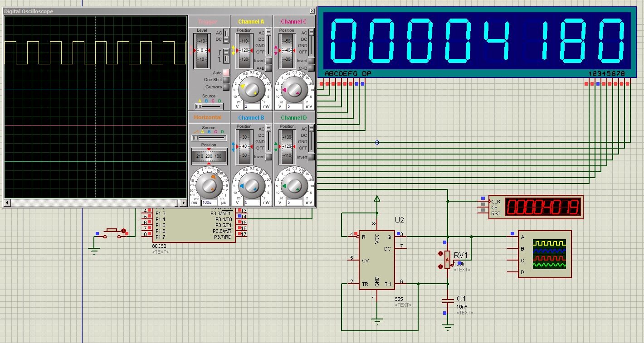The width and height of the screenshot is (644, 343).
Task: Set Channel A coupling slider
Action: (x=268, y=42)
